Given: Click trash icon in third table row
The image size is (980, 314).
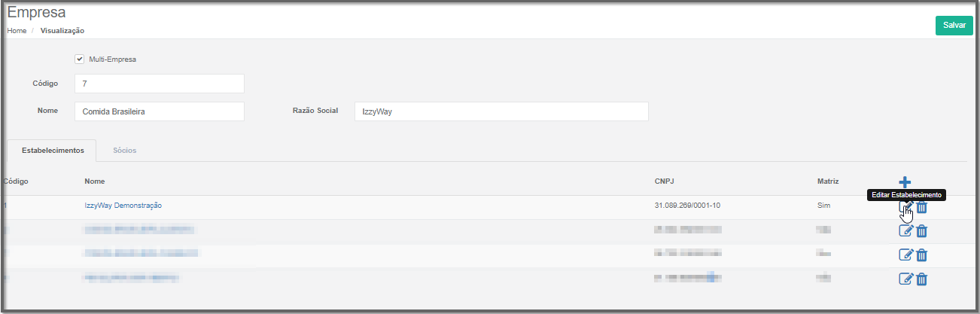Looking at the screenshot, I should 921,255.
